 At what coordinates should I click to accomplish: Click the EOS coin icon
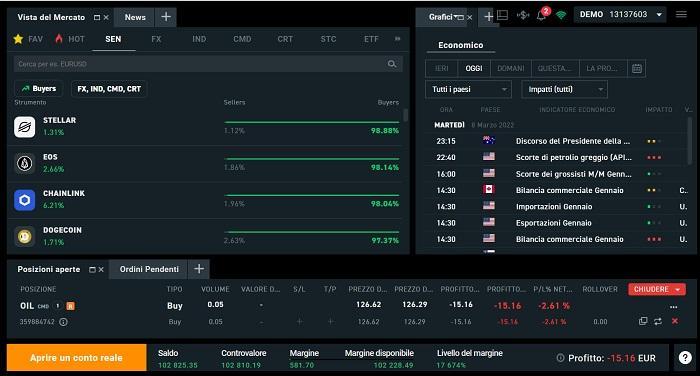(x=25, y=163)
